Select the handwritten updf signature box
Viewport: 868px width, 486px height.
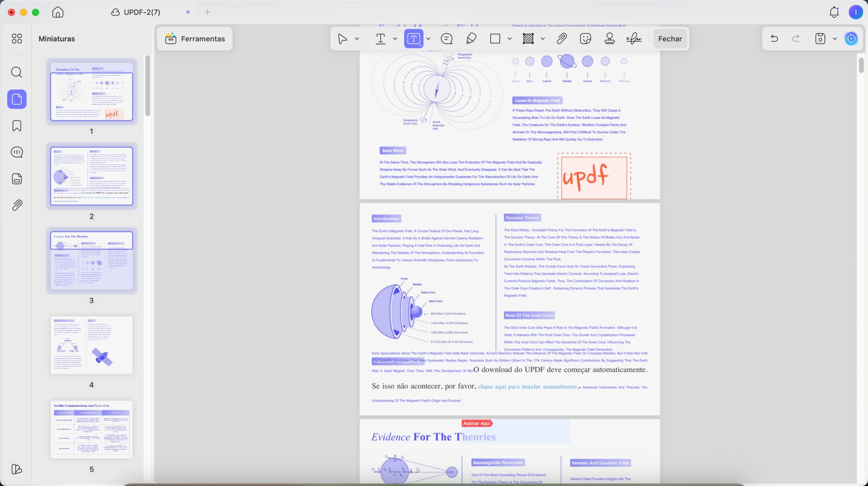[x=594, y=178]
